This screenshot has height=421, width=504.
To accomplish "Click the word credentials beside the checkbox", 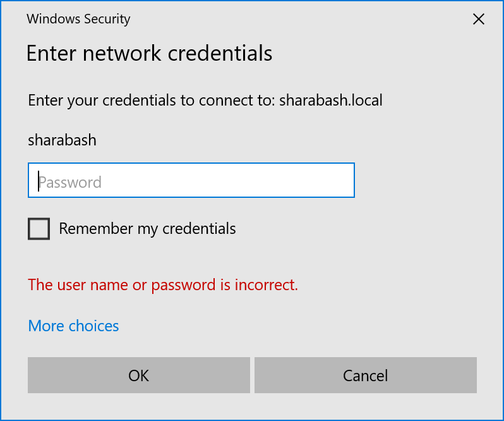I will 199,229.
